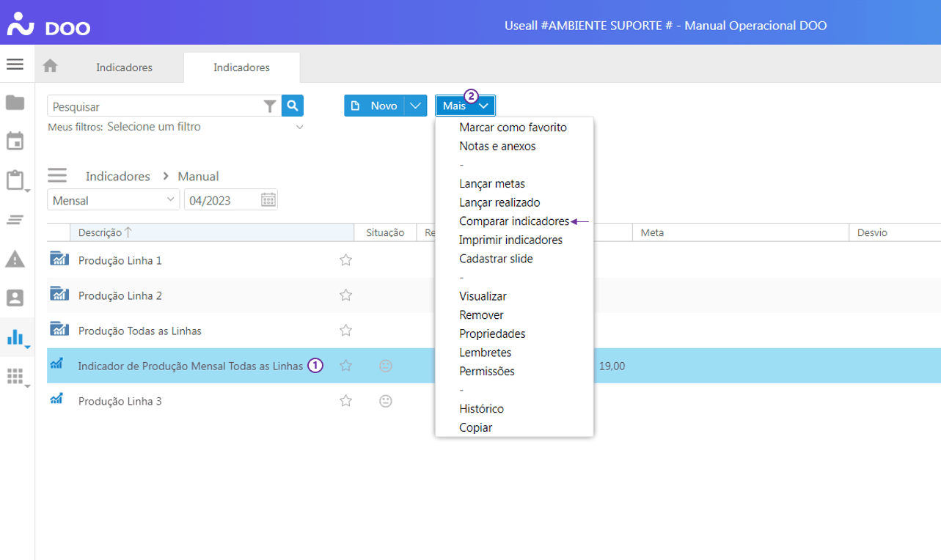Toggle favorite star for Produção Linha 3

[x=345, y=401]
